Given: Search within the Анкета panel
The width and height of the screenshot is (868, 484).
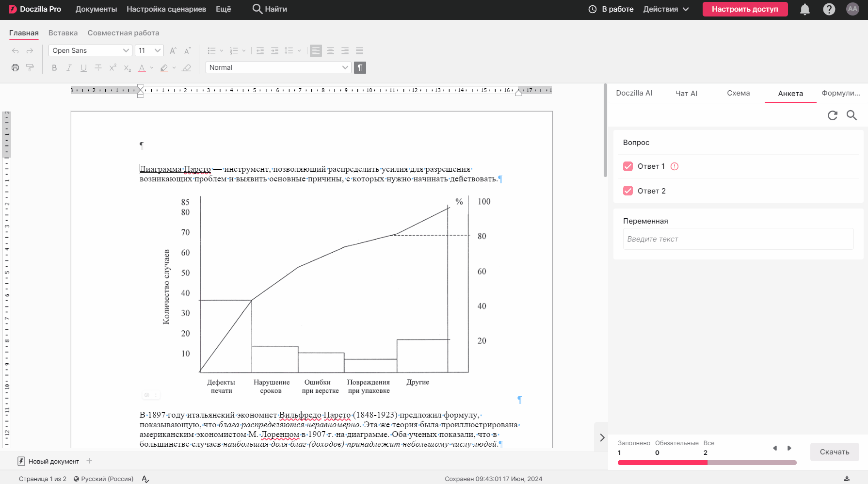Looking at the screenshot, I should [x=852, y=115].
